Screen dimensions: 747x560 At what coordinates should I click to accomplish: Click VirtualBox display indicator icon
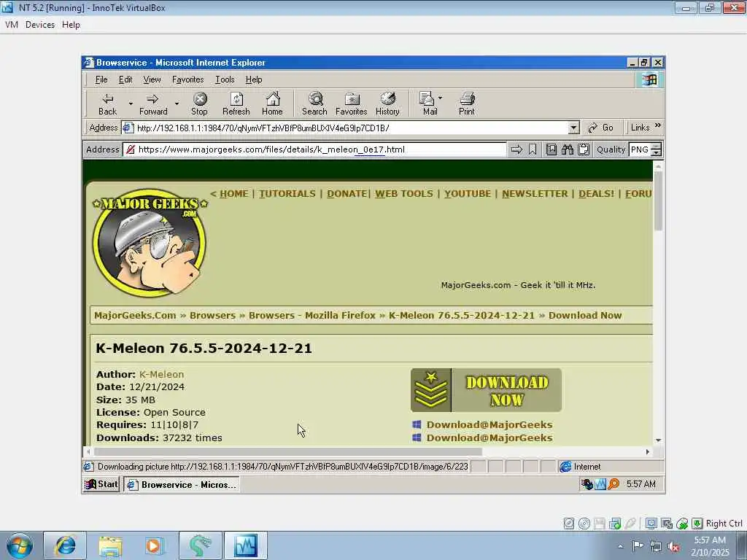pyautogui.click(x=651, y=524)
